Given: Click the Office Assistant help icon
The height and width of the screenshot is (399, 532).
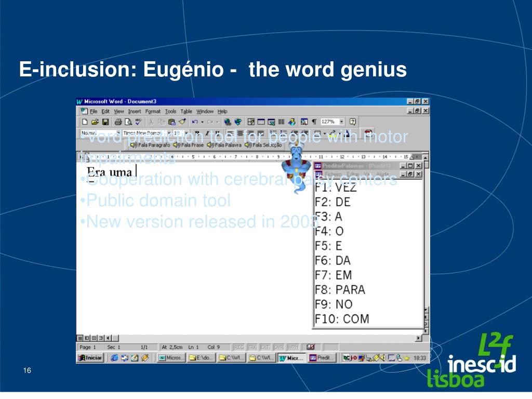Looking at the screenshot, I should point(353,122).
